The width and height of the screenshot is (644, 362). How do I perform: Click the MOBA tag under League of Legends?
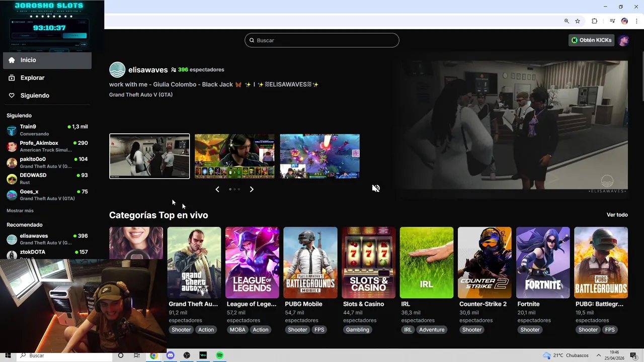[237, 330]
